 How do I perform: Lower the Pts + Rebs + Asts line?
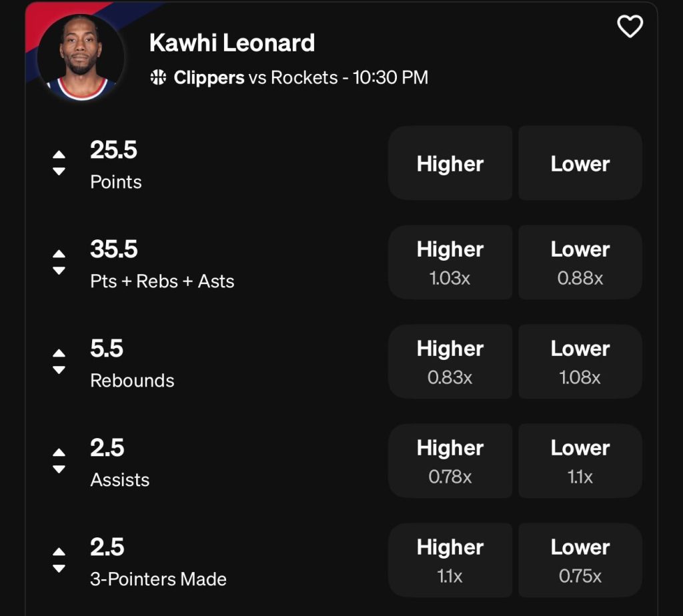(x=59, y=271)
